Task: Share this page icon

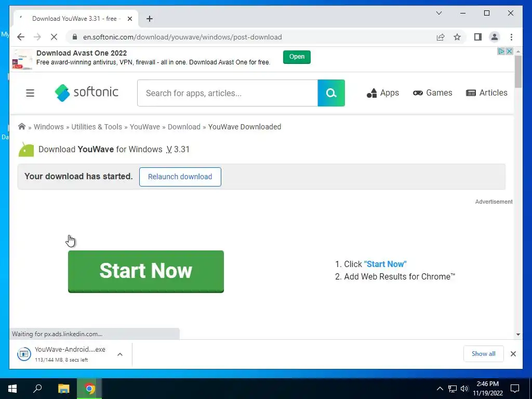Action: [441, 37]
